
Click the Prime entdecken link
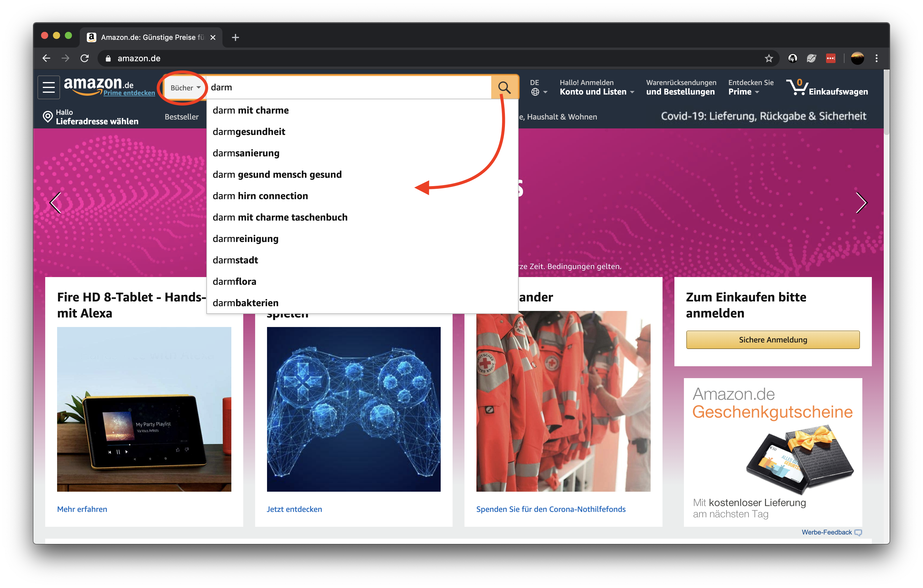129,93
